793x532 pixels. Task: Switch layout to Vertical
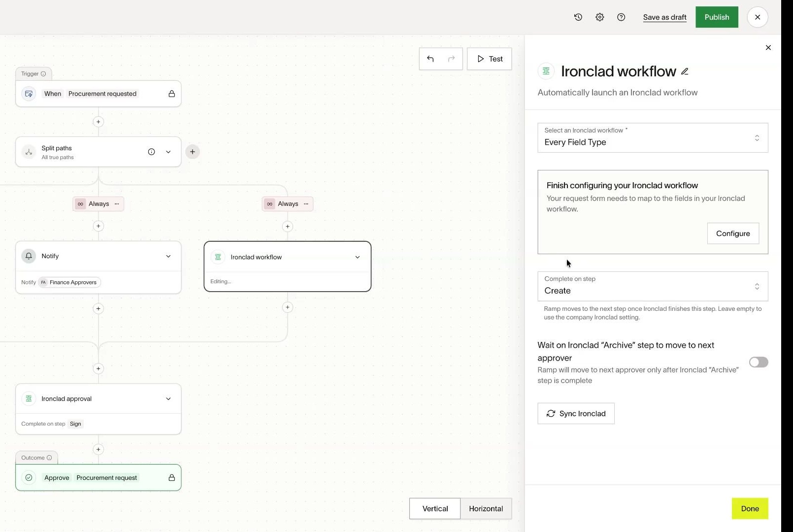(x=435, y=508)
